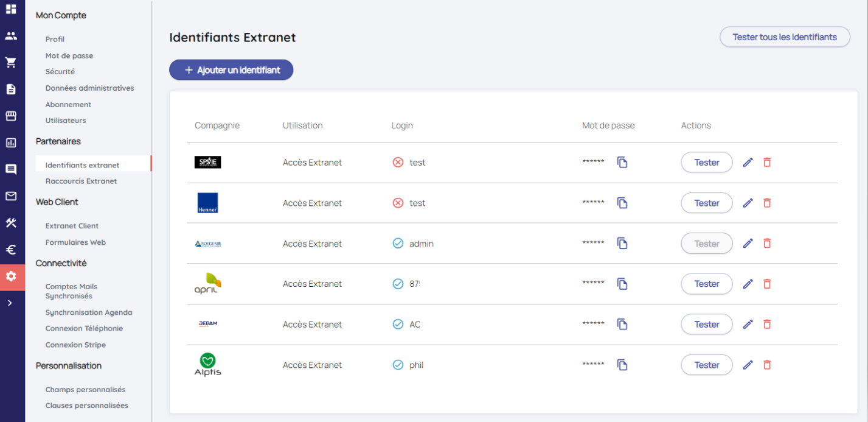Viewport: 868px width, 422px height.
Task: Click the shopping cart sidebar icon
Action: click(11, 62)
